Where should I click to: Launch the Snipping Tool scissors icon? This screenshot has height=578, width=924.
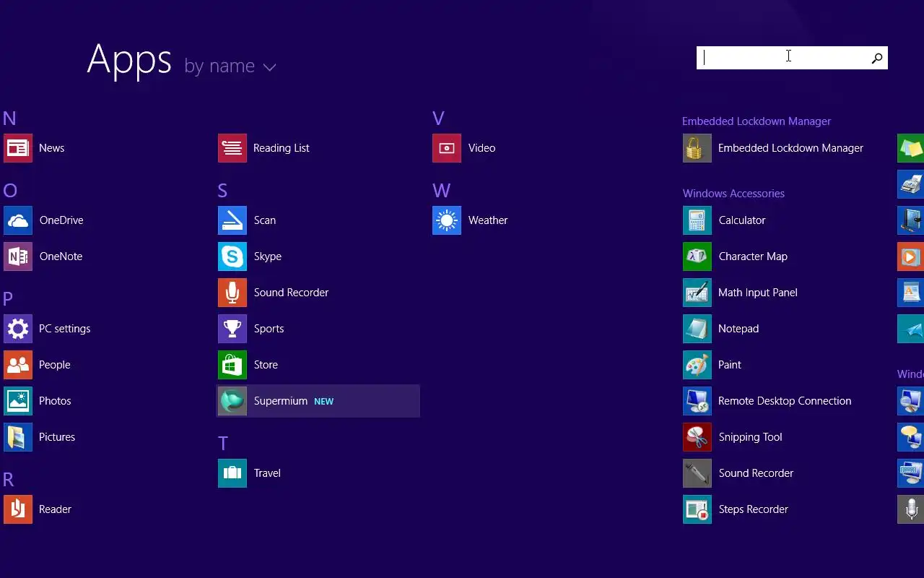(697, 437)
